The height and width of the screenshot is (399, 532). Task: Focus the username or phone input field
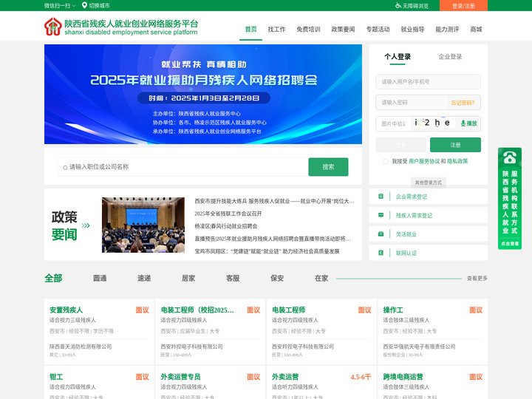(428, 82)
